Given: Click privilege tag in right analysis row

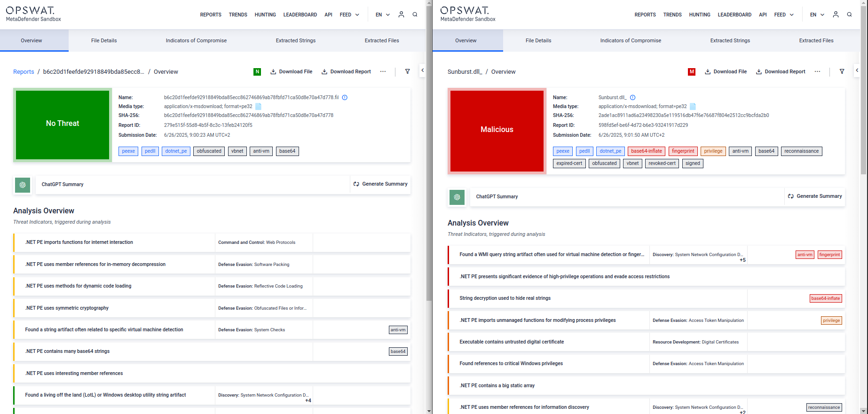Looking at the screenshot, I should click(x=831, y=320).
